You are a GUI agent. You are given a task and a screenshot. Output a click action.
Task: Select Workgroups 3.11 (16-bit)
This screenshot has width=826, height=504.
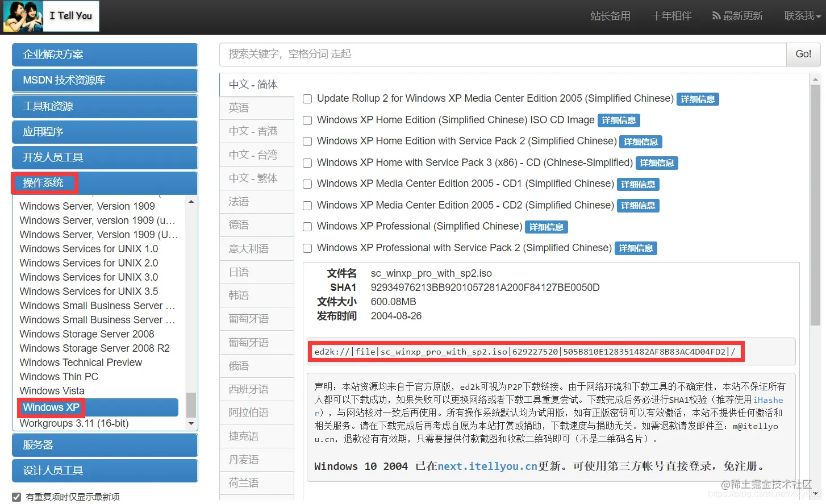pos(74,423)
